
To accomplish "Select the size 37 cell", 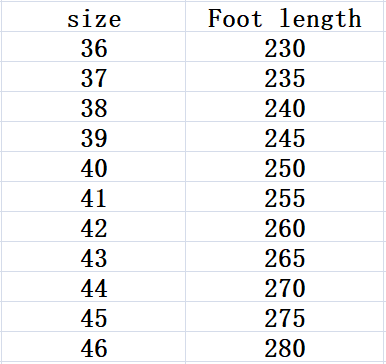I will [x=94, y=77].
